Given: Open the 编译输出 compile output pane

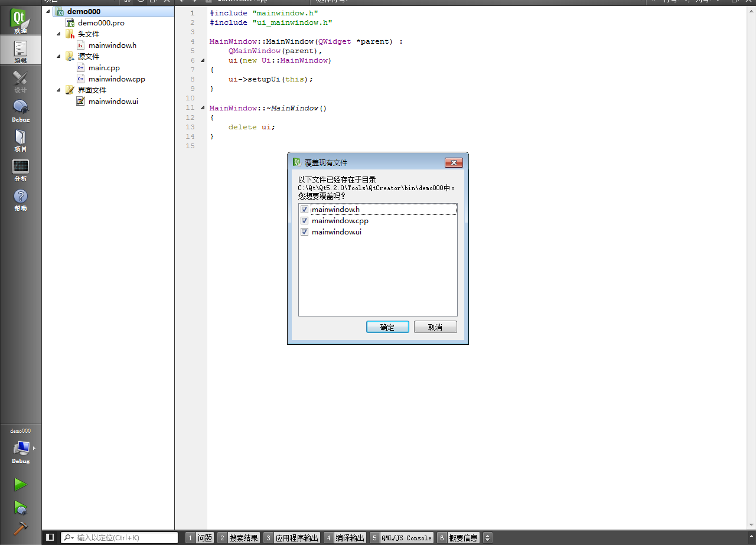Looking at the screenshot, I should pyautogui.click(x=345, y=538).
